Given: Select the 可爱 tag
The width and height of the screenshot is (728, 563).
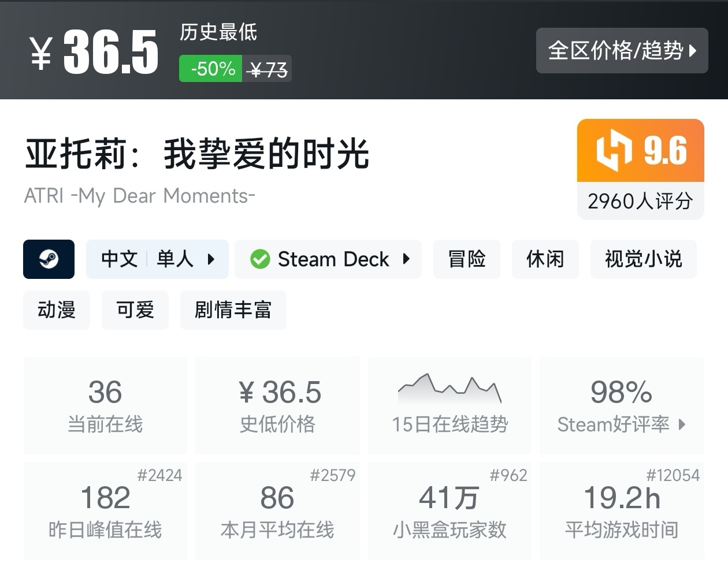Looking at the screenshot, I should click(x=135, y=310).
